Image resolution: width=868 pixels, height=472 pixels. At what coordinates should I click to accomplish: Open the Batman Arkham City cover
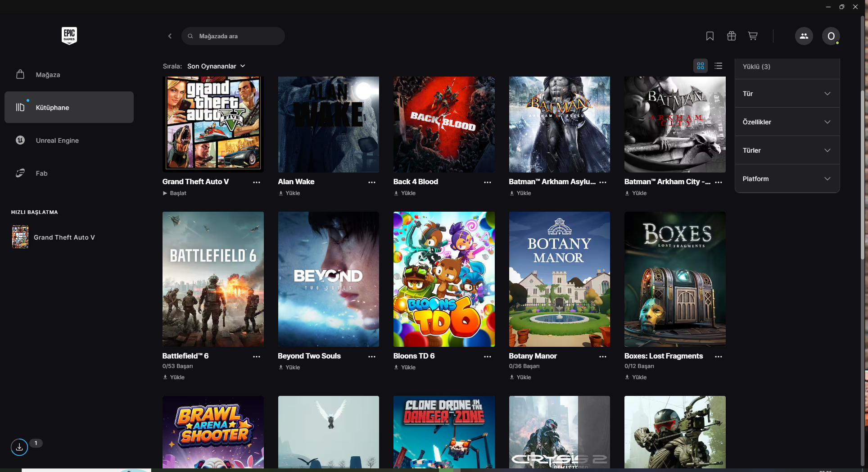point(675,124)
